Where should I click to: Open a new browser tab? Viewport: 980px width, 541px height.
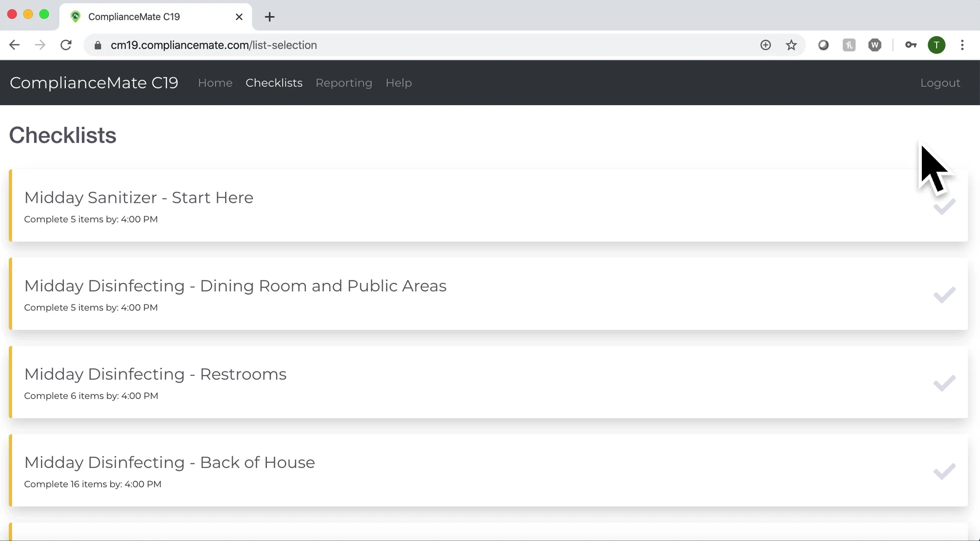coord(269,17)
